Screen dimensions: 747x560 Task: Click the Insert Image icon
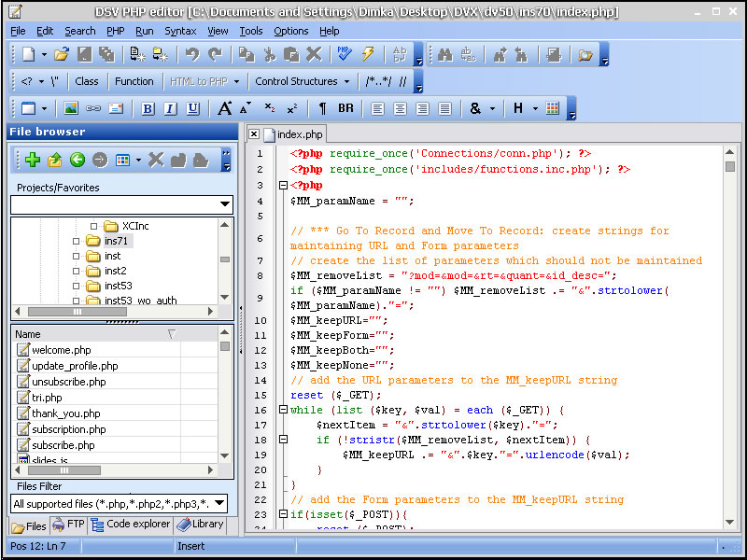[x=72, y=108]
